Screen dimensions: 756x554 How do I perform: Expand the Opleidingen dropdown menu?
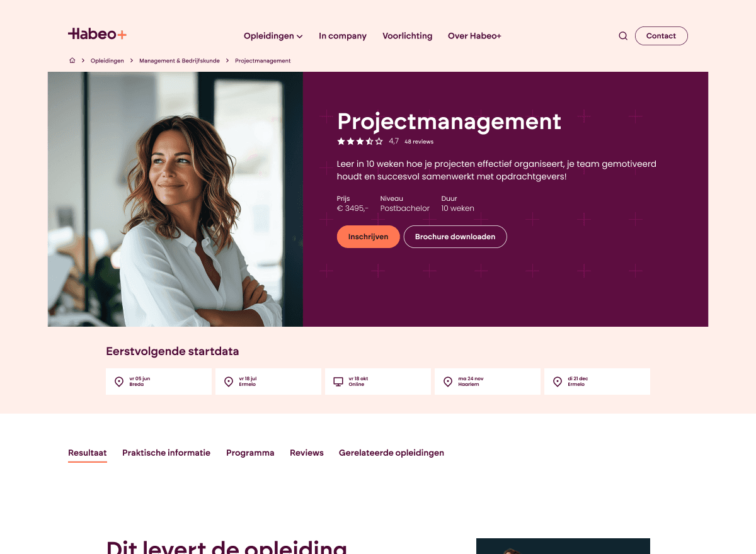(273, 36)
